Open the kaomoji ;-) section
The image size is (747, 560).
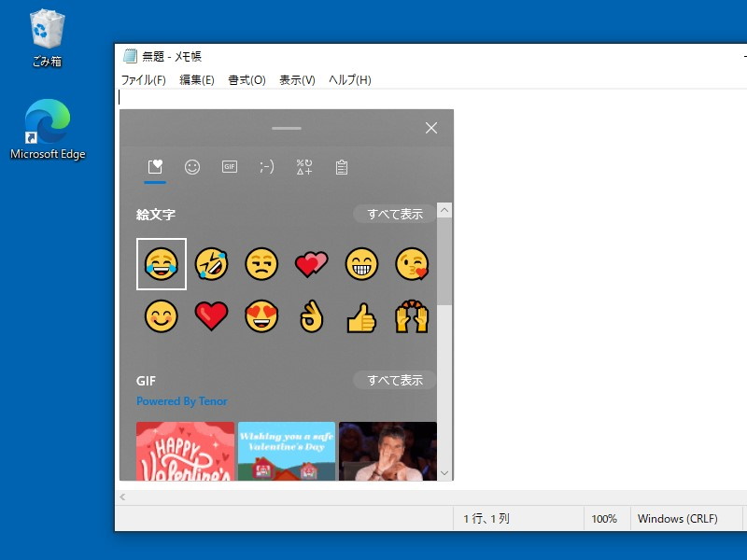(266, 166)
